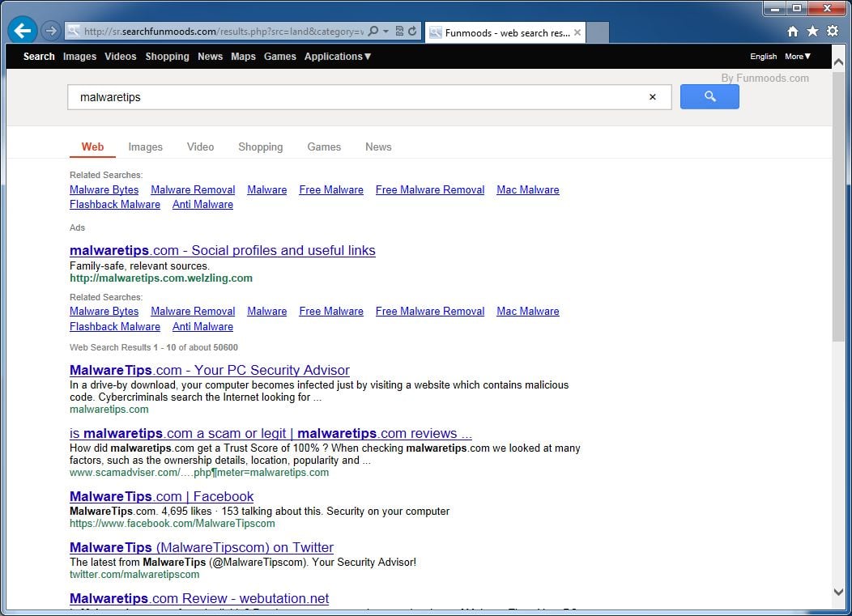Click the browser back arrow button
852x616 pixels.
point(23,31)
